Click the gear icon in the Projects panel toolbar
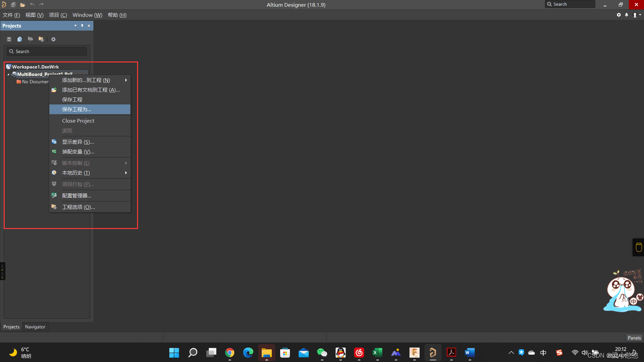This screenshot has height=362, width=644. (53, 39)
